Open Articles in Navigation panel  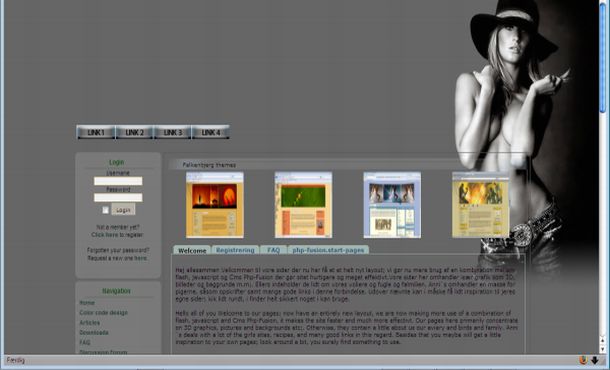point(89,323)
